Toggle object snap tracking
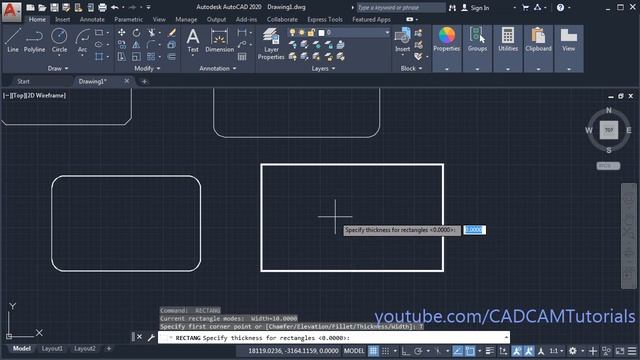The height and width of the screenshot is (360, 640). [x=458, y=351]
